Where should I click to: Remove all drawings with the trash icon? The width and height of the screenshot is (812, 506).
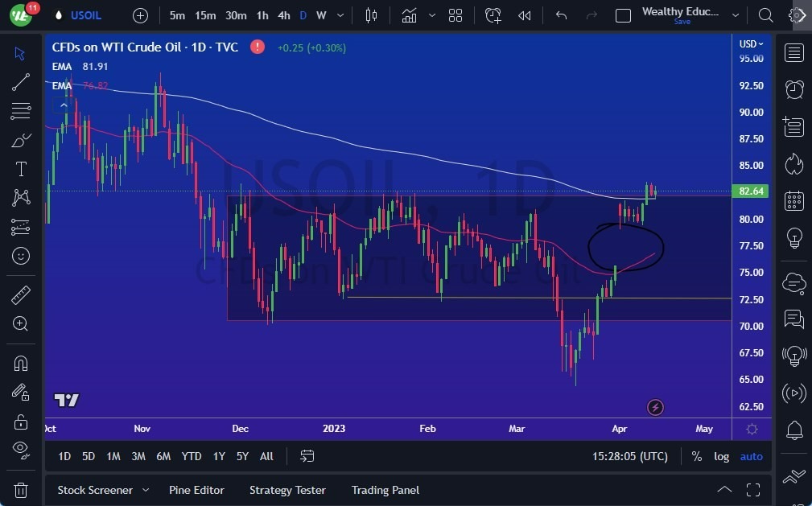(x=20, y=490)
